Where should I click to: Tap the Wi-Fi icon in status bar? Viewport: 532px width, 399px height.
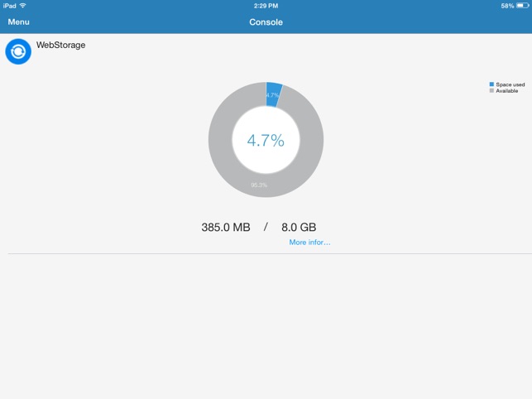pyautogui.click(x=22, y=6)
